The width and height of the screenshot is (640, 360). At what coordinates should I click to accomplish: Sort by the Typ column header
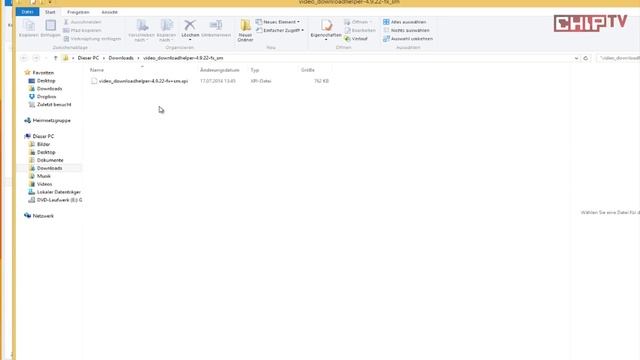point(255,70)
